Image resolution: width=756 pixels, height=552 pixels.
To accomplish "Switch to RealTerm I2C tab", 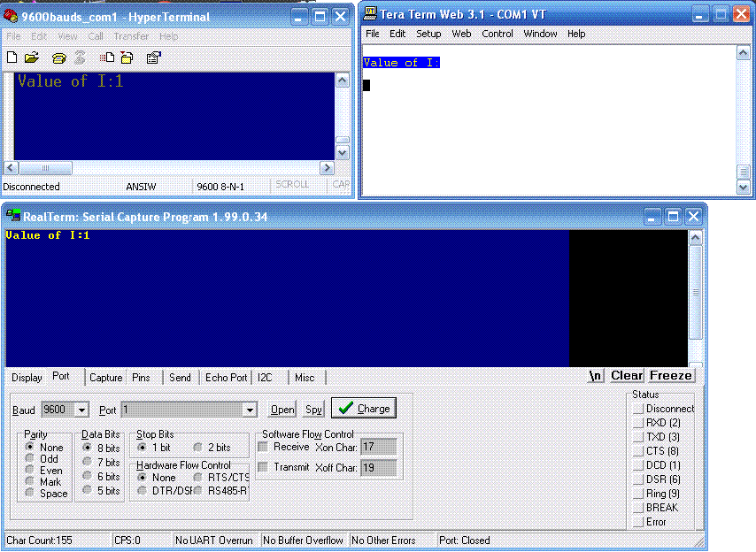I will tap(265, 378).
